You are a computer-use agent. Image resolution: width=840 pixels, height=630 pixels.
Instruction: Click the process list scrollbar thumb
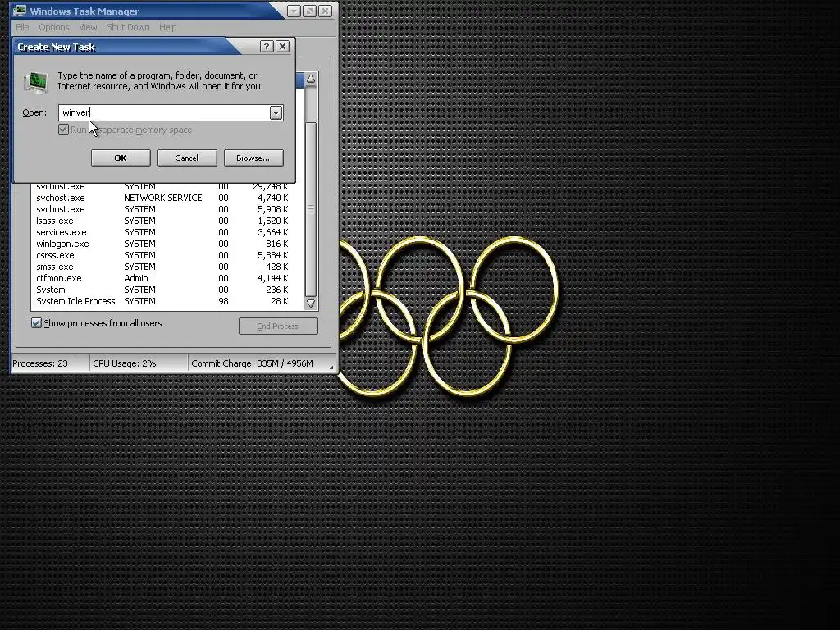[311, 209]
